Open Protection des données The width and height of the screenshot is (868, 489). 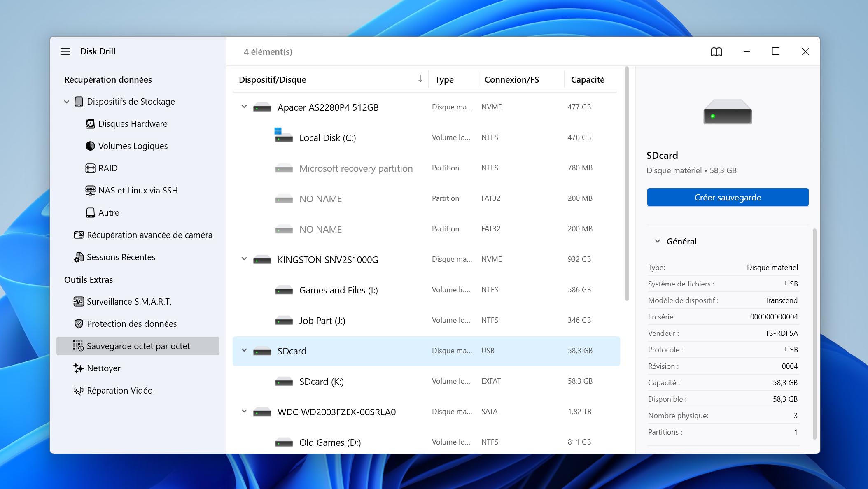[138, 324]
